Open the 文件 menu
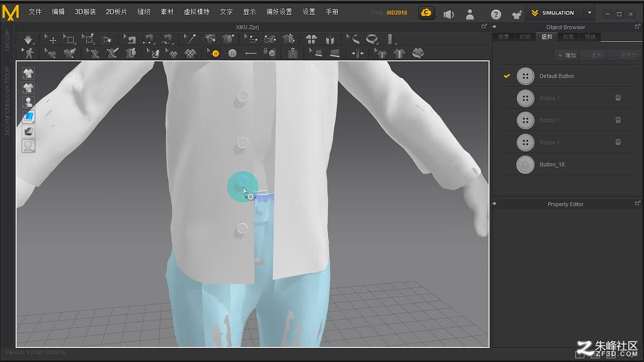 pyautogui.click(x=35, y=12)
